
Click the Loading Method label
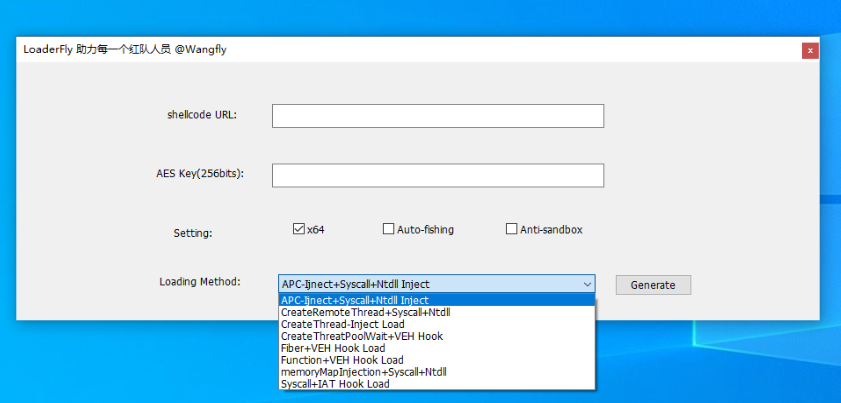pos(200,281)
